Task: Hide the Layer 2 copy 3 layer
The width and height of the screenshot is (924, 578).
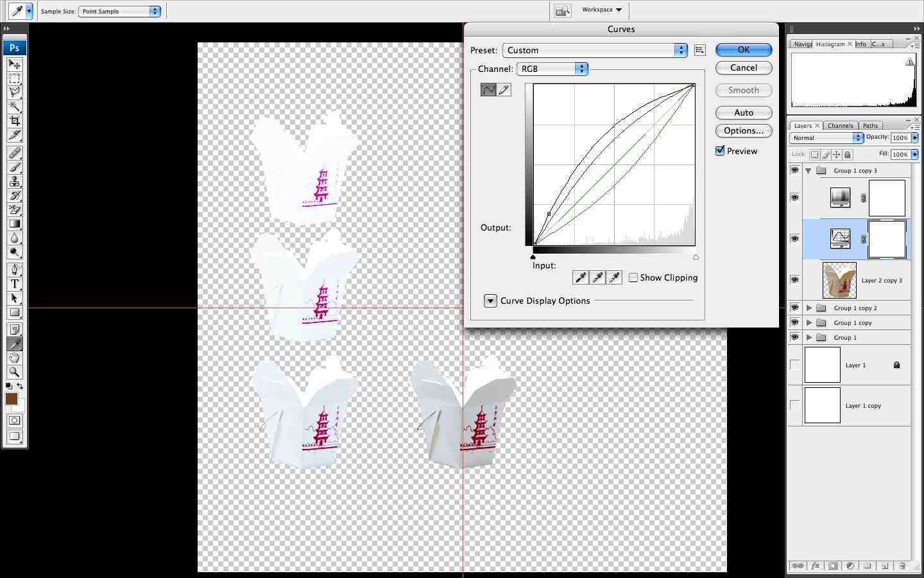Action: tap(794, 280)
